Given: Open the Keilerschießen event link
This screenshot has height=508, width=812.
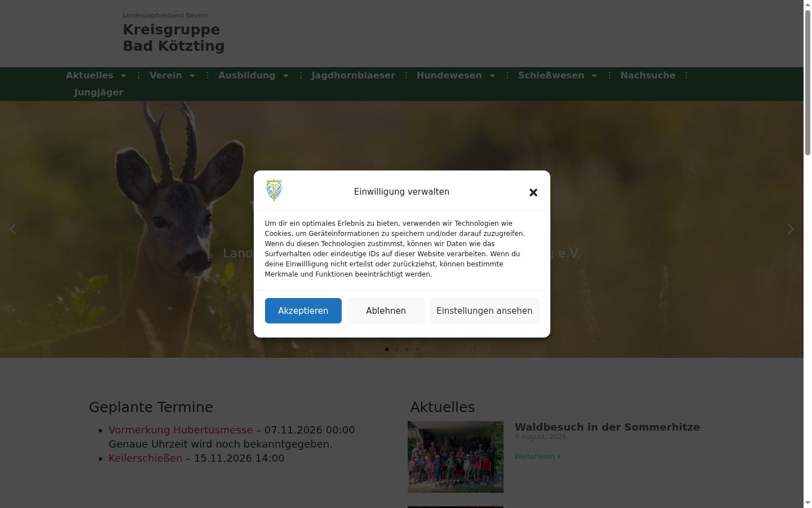Looking at the screenshot, I should click(x=145, y=458).
